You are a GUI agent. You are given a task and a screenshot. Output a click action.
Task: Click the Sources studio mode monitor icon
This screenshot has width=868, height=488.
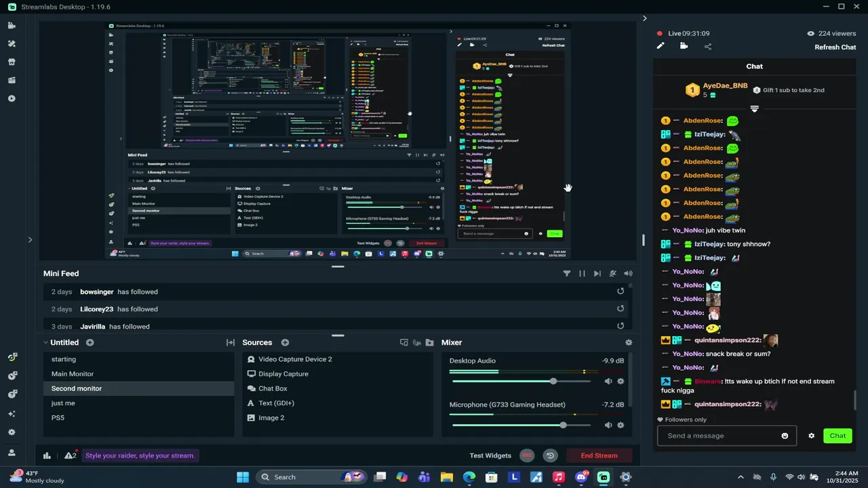tap(404, 343)
